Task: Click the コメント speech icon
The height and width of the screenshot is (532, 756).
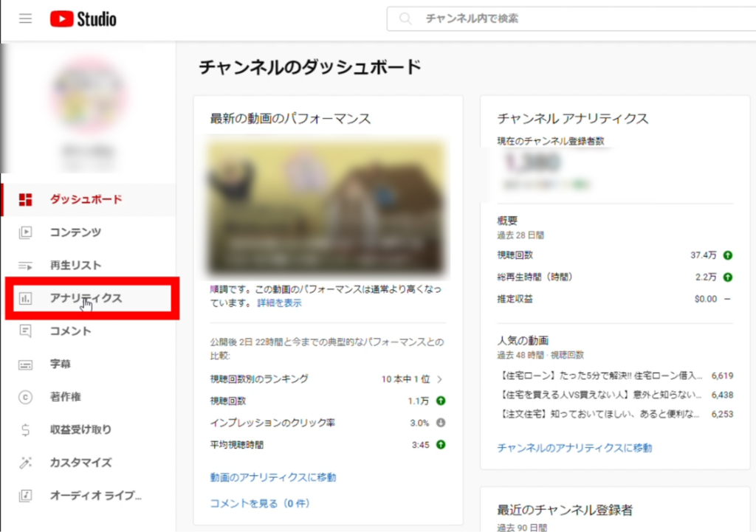Action: (x=26, y=331)
